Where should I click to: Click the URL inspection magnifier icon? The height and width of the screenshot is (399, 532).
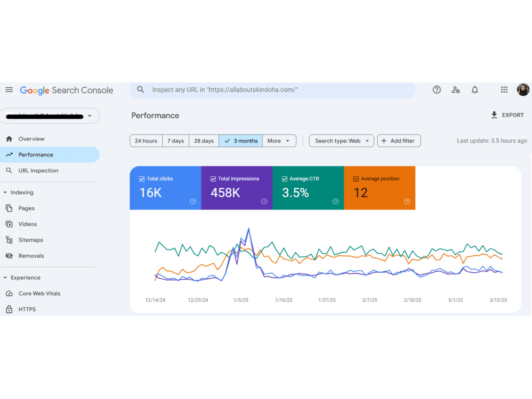[9, 171]
